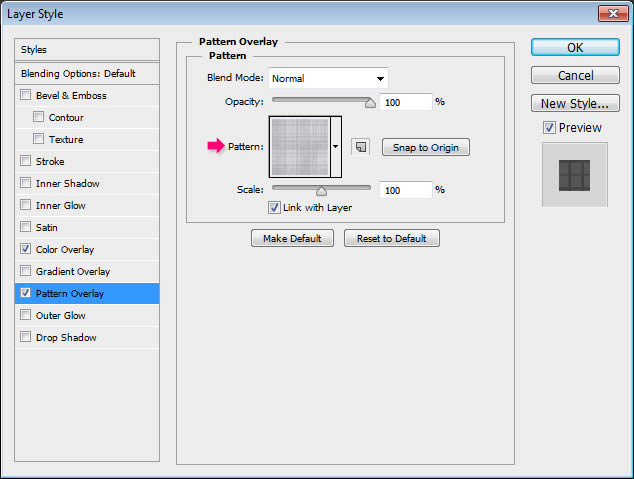
Task: Click the style preview thumbnail
Action: click(575, 175)
